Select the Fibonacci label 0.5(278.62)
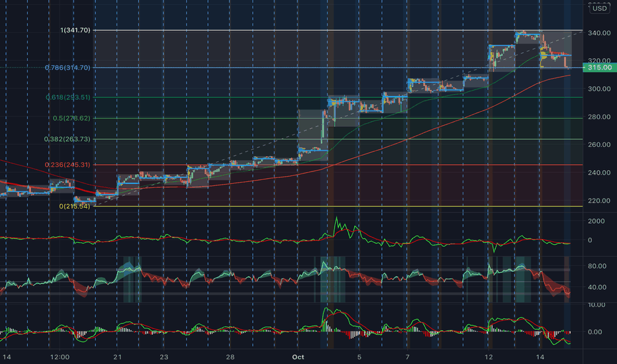Image resolution: width=617 pixels, height=364 pixels. [71, 118]
